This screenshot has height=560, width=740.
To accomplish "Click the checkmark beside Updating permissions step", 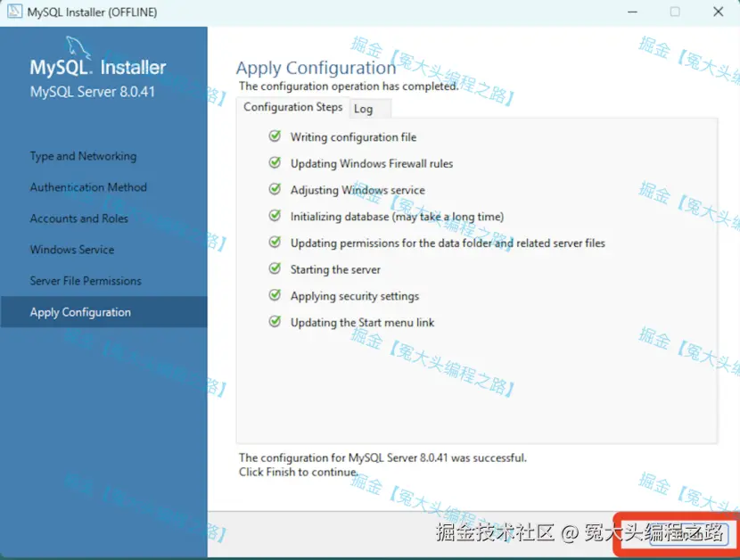I will pos(274,243).
